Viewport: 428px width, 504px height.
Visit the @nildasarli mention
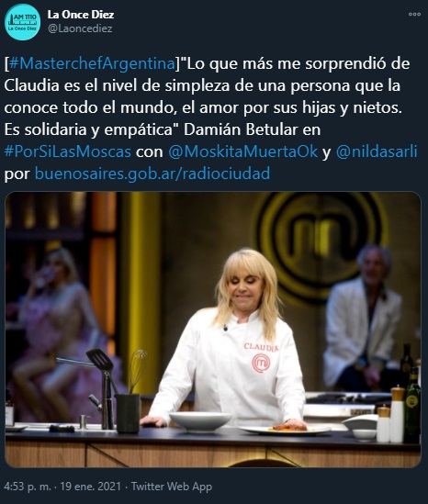click(x=377, y=151)
